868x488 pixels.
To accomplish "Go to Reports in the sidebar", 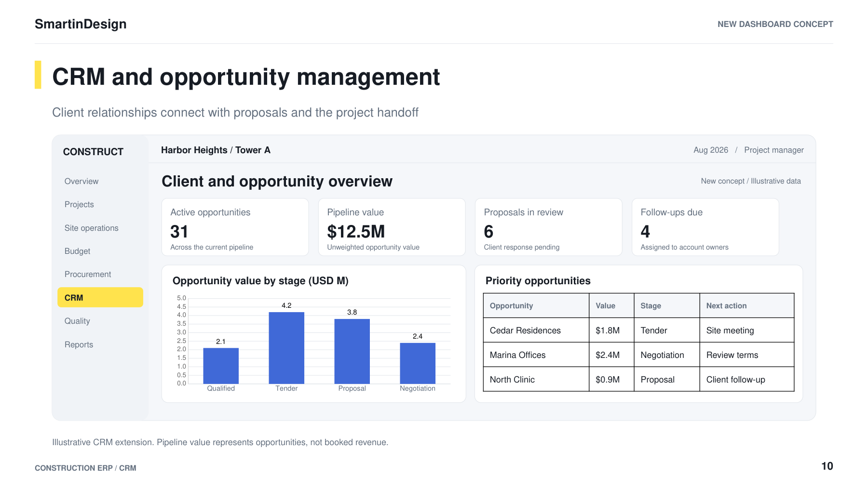I will [79, 344].
